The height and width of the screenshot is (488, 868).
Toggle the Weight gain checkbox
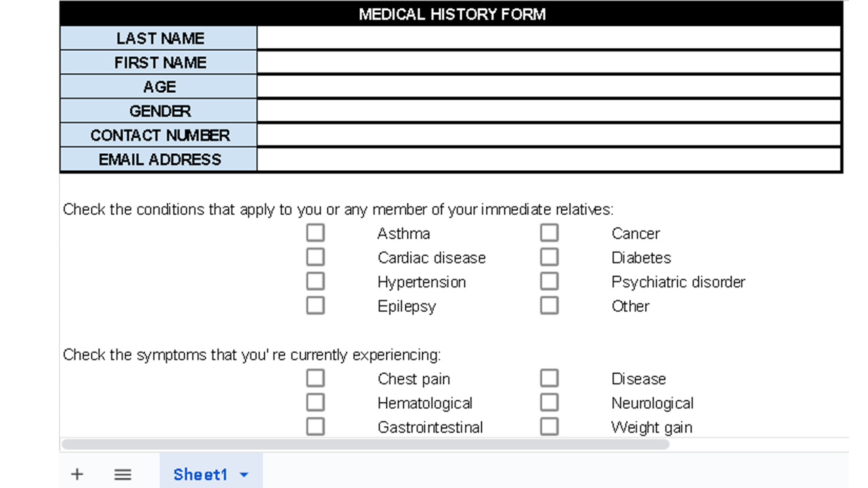coord(549,427)
